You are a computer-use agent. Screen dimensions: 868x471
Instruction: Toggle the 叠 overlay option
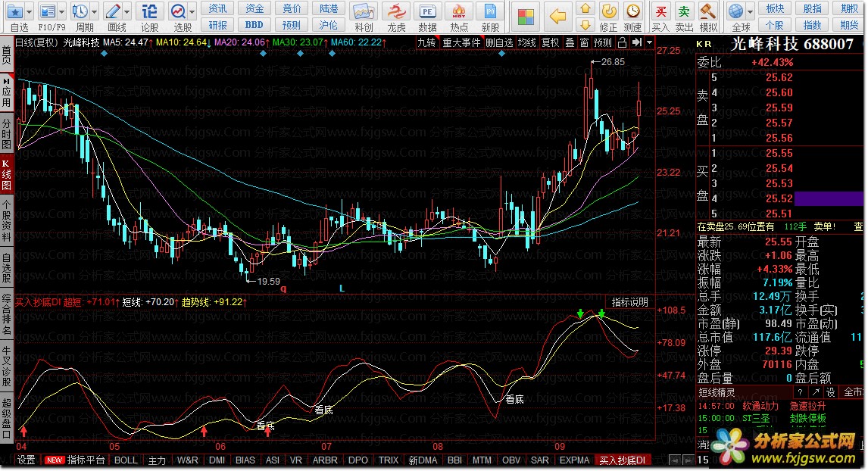tap(570, 42)
